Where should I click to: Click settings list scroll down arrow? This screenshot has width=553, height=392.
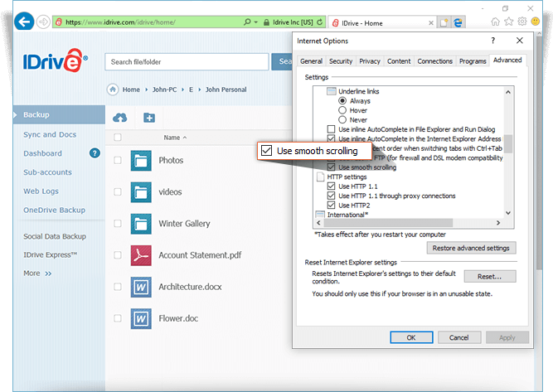tap(508, 213)
